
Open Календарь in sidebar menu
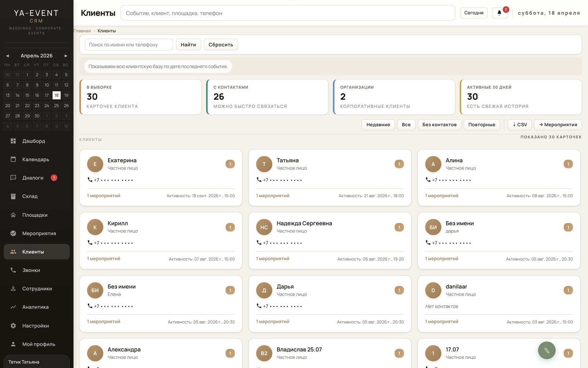37,159
